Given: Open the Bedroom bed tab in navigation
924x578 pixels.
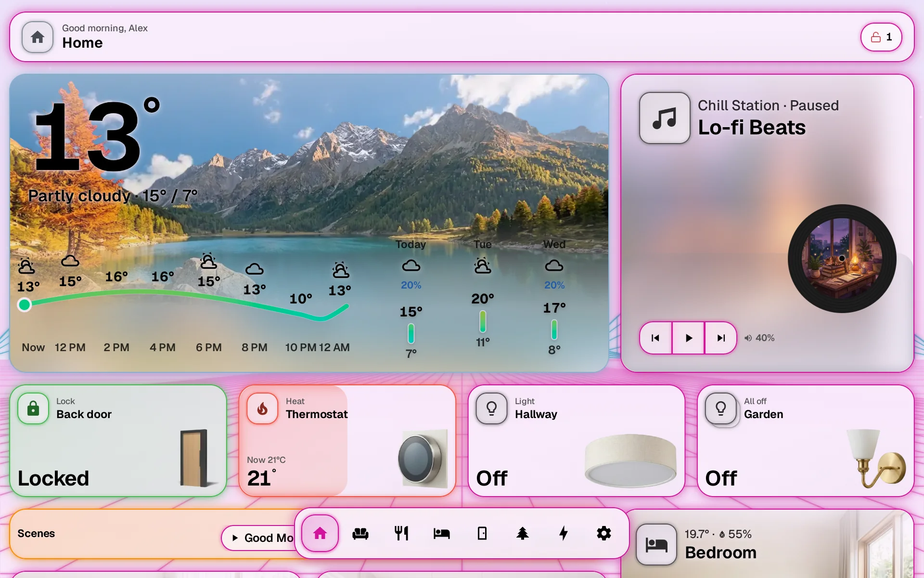Looking at the screenshot, I should (441, 533).
